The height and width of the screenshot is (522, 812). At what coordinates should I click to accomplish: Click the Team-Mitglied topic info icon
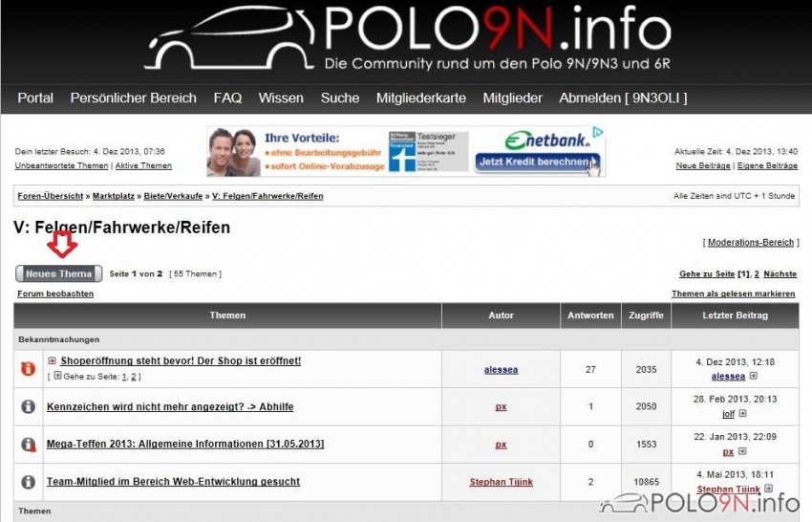point(28,482)
